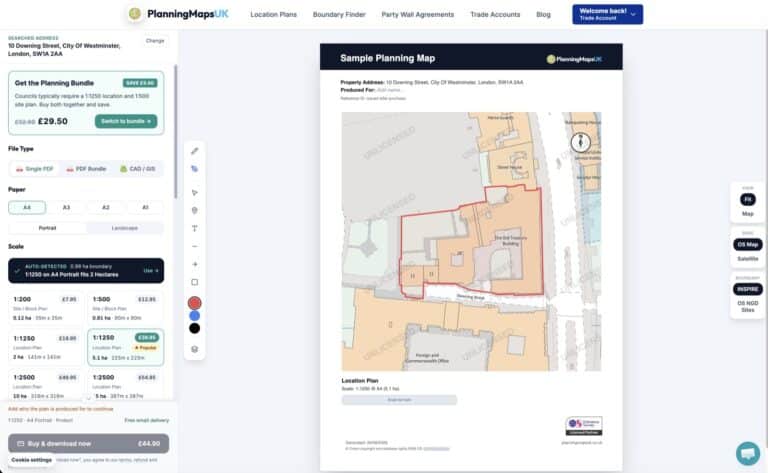Toggle the Fit view button
Screen dimensions: 768x473
[x=747, y=199]
